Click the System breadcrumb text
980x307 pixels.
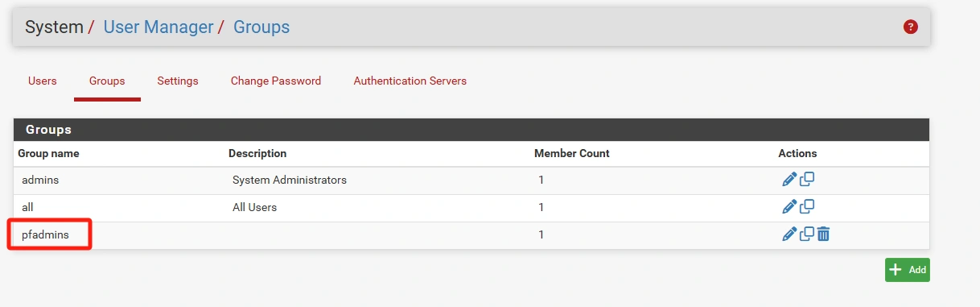54,27
